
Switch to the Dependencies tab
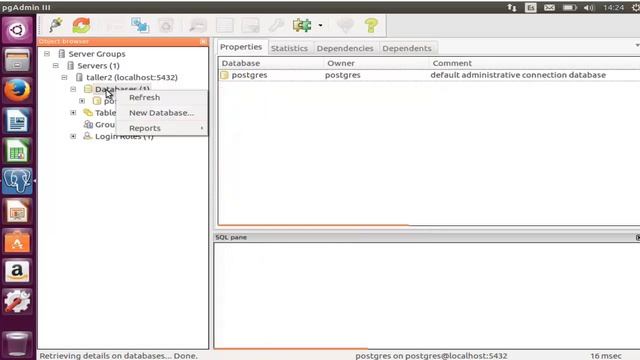click(x=345, y=48)
